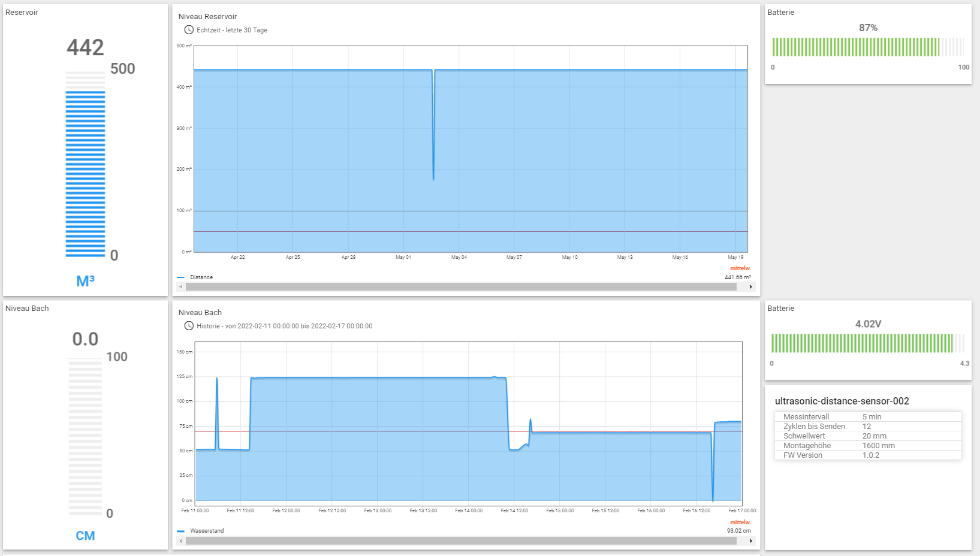Select the Messintervall row in sensor table
Screen dimensions: 980x556
click(867, 417)
